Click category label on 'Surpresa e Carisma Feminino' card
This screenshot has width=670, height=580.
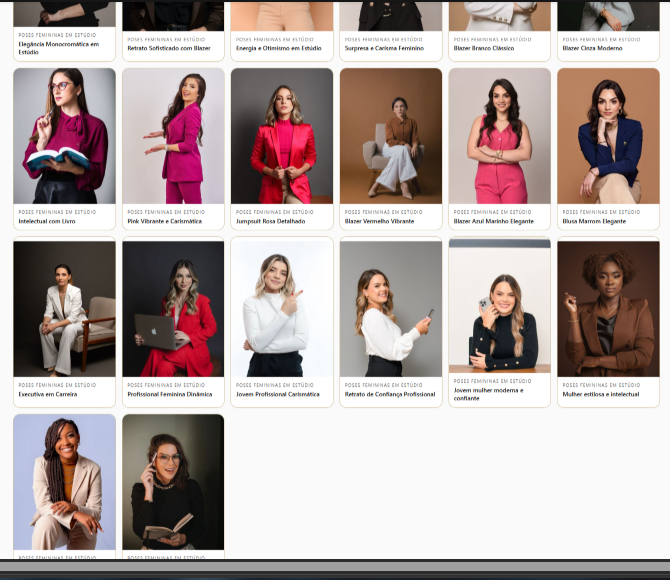coord(384,39)
